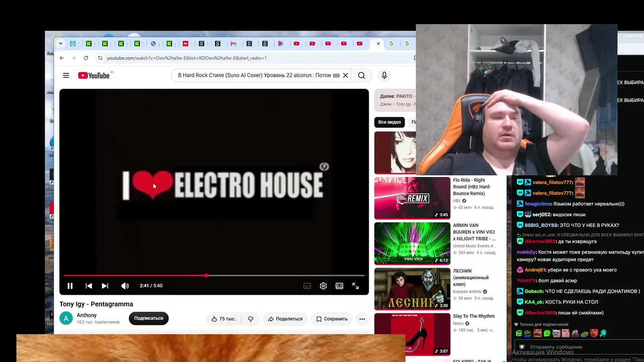Start voice search with the microphone
644x362 pixels.
point(384,75)
